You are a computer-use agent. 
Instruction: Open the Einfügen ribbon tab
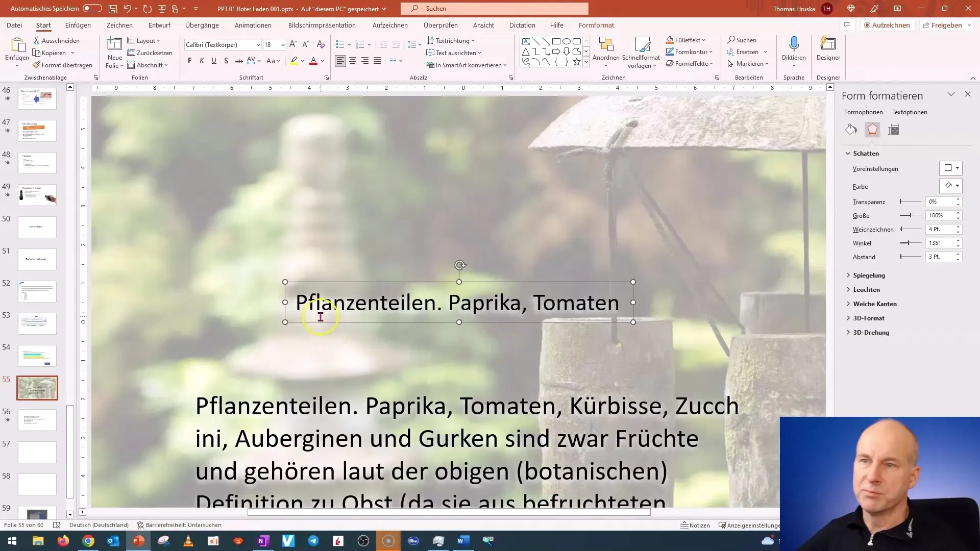click(78, 25)
